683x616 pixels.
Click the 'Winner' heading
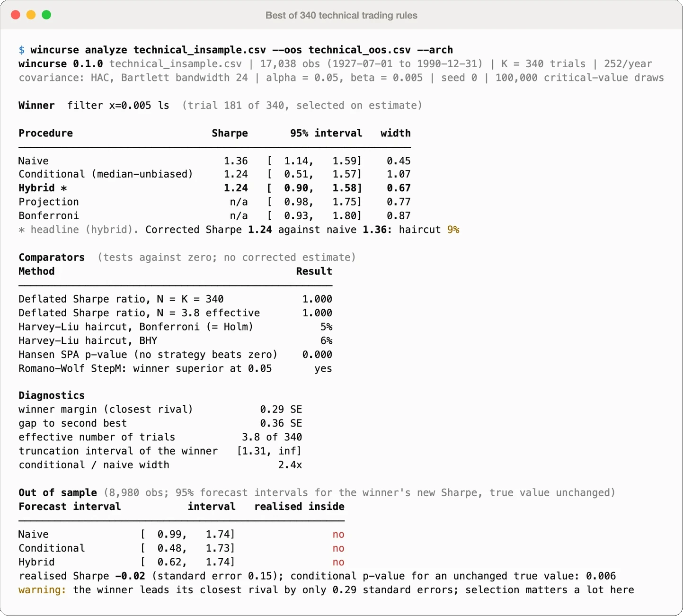[36, 105]
